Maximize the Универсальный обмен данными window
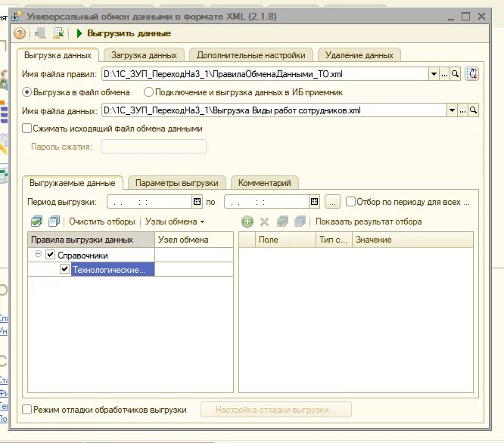 pyautogui.click(x=465, y=16)
